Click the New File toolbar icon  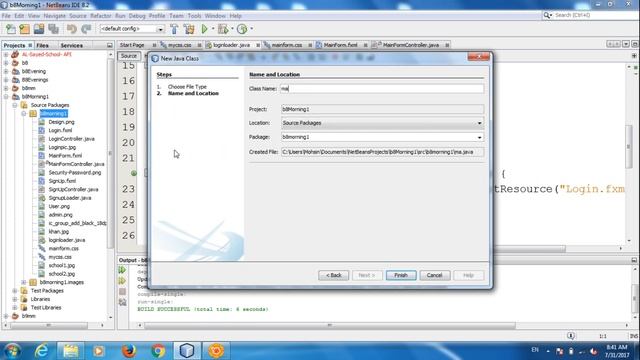[11, 29]
